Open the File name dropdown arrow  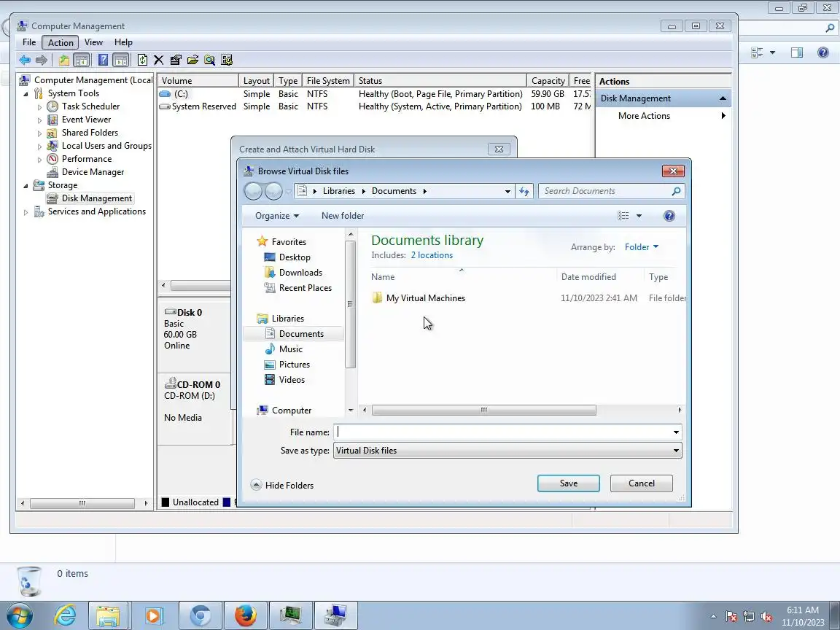point(676,432)
